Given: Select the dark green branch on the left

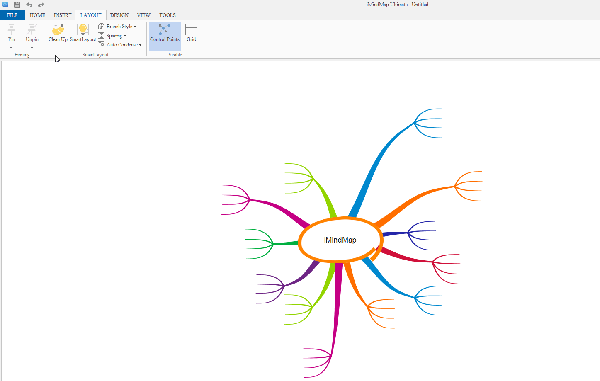Looking at the screenshot, I should coord(285,243).
